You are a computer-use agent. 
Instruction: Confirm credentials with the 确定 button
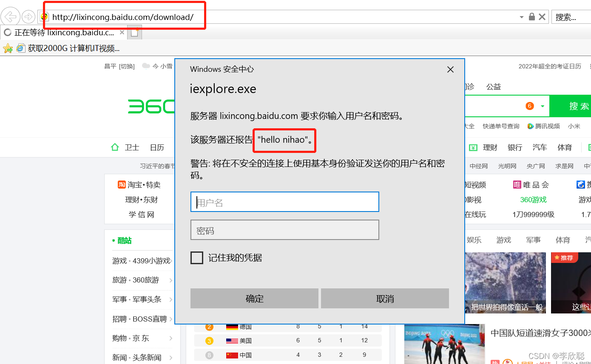click(x=254, y=299)
